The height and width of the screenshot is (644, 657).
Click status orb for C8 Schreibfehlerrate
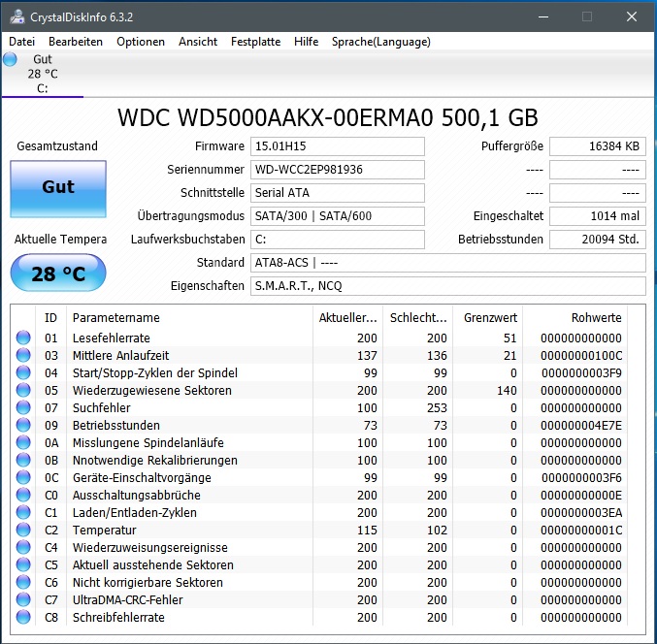tap(23, 617)
